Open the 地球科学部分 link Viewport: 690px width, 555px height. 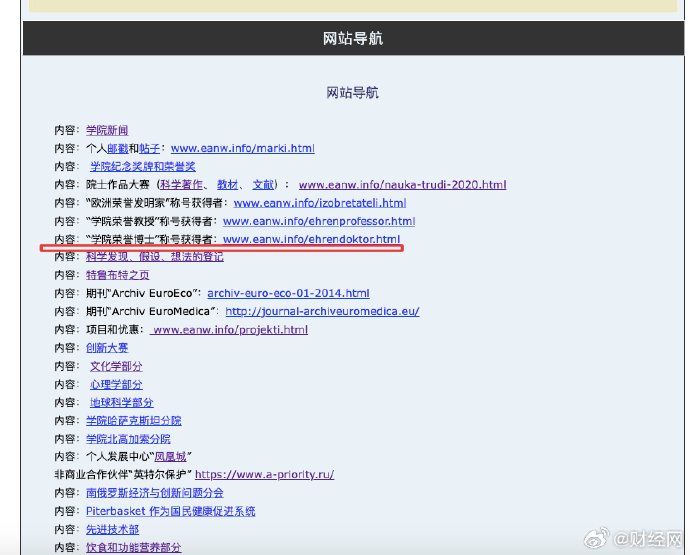click(121, 402)
